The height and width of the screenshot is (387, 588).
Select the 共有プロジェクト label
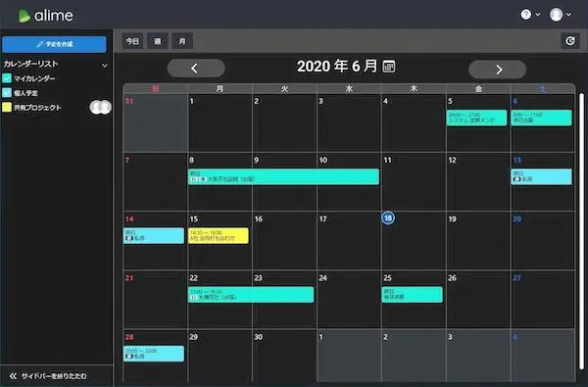(37, 108)
